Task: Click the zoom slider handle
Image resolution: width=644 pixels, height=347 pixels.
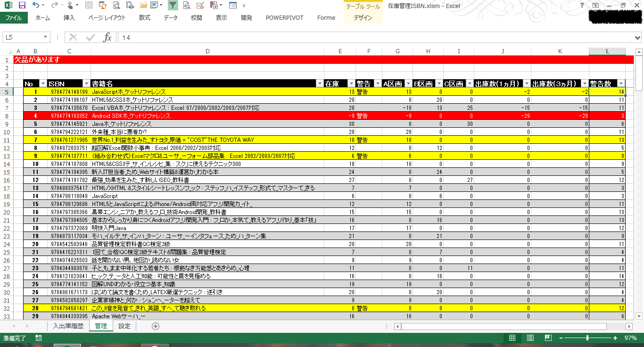Action: 587,338
